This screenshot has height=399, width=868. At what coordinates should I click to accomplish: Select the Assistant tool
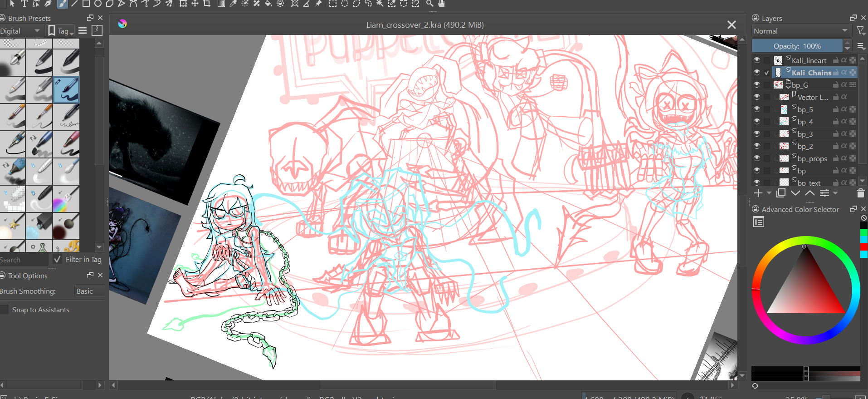tap(295, 4)
